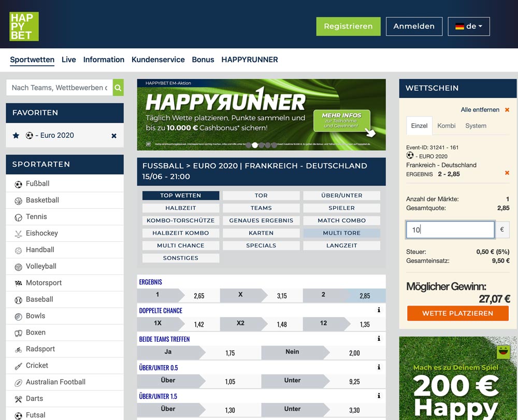Click the Radsport cyclist icon
Screen dimensions: 518x420
coord(19,350)
